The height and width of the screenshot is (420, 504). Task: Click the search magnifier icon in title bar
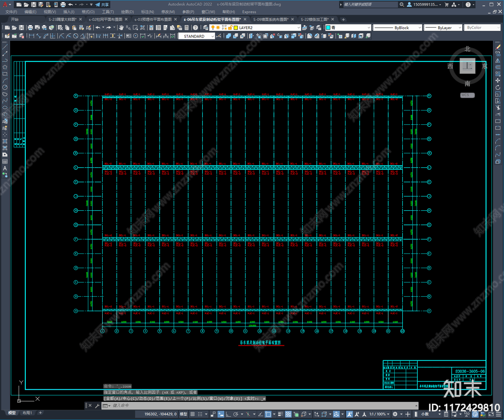tap(402, 4)
